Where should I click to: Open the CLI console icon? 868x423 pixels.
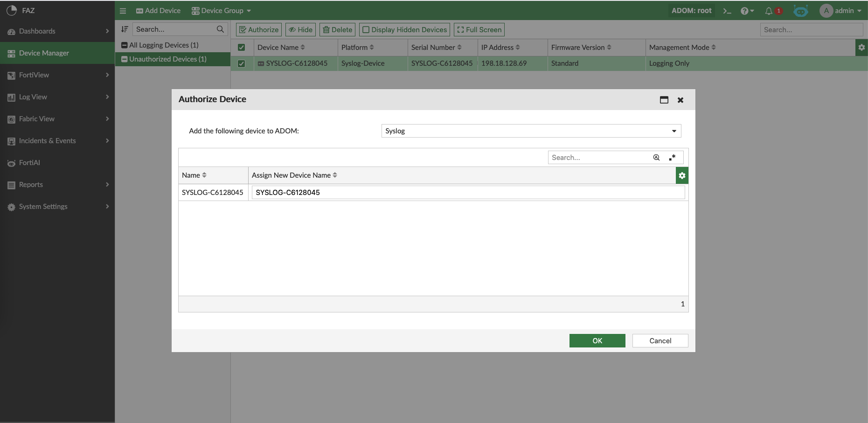click(727, 11)
